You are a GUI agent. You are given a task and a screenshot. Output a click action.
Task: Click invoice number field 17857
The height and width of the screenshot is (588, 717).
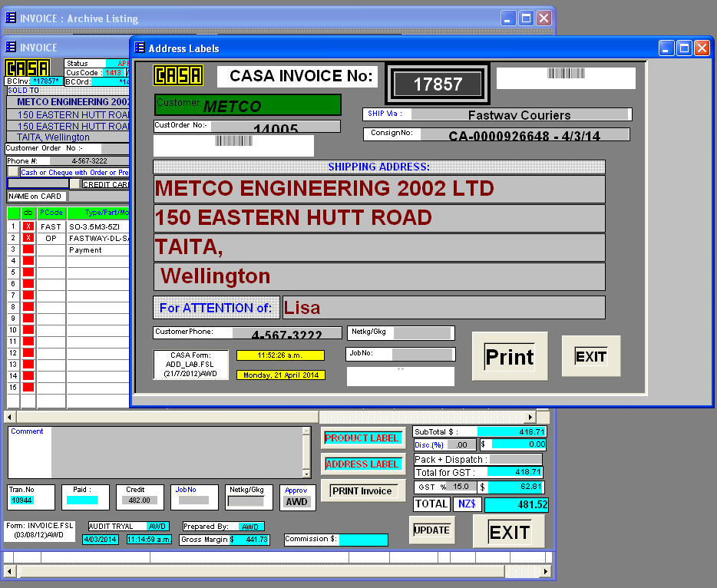[438, 84]
